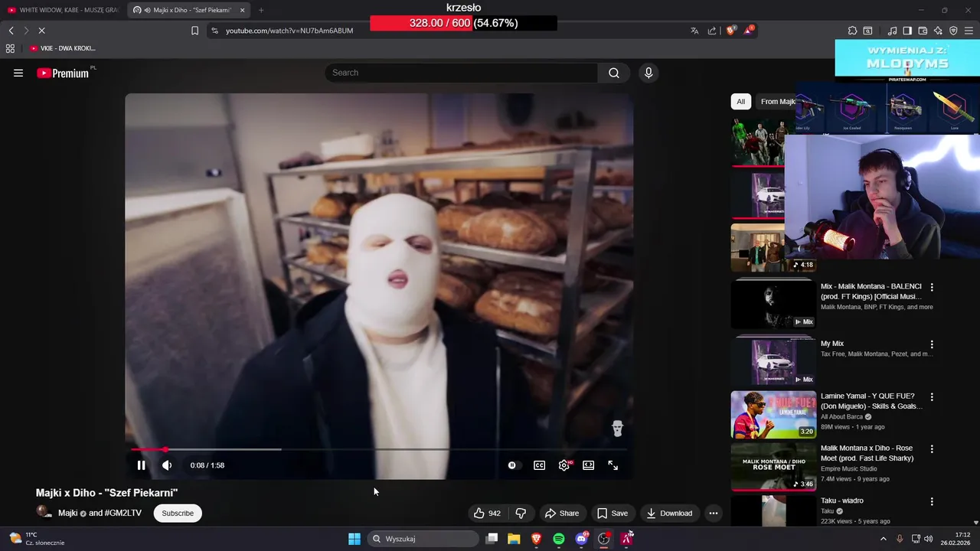Click the search magnifier button
Image resolution: width=980 pixels, height=551 pixels.
pyautogui.click(x=614, y=73)
